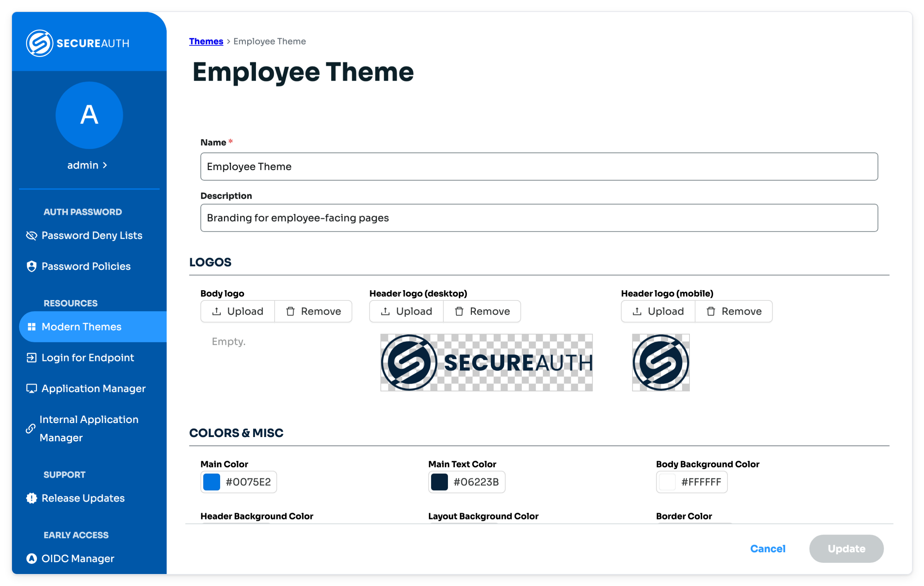Upload a Header logo (mobile)

coord(658,312)
